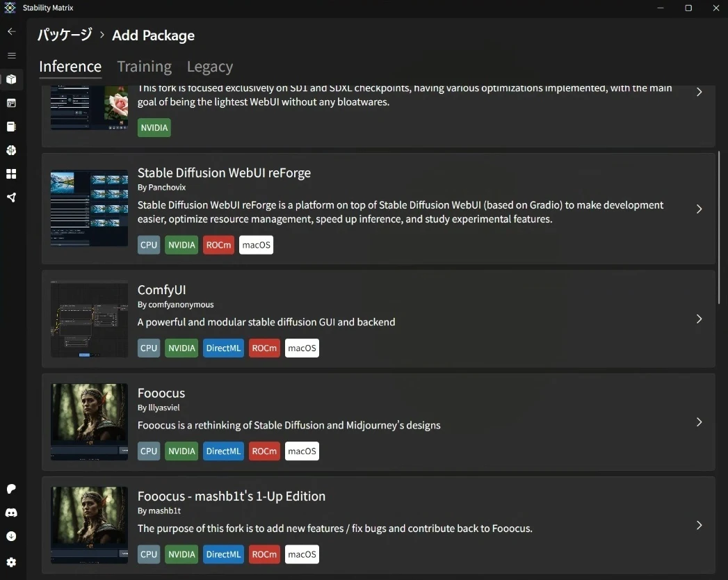Screen dimensions: 728x580
Task: Click the macOS tag under ComfyUI
Action: click(x=302, y=348)
